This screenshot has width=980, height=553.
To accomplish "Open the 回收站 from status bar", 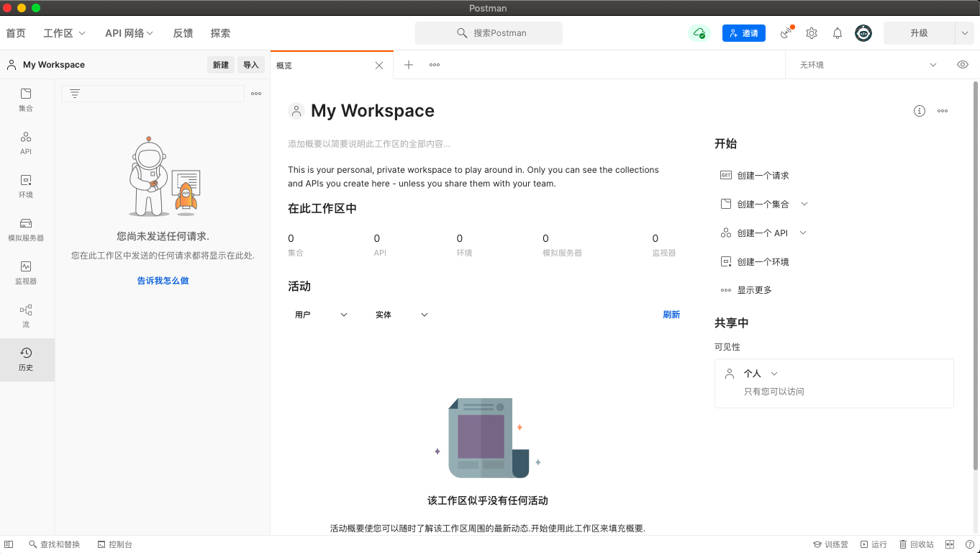I will [917, 544].
